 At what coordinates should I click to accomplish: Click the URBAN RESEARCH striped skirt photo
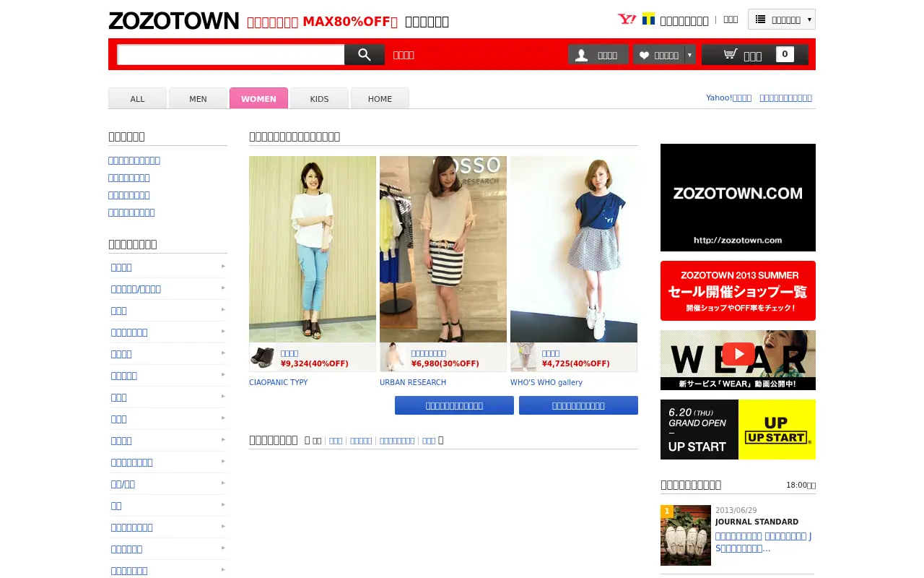(443, 249)
